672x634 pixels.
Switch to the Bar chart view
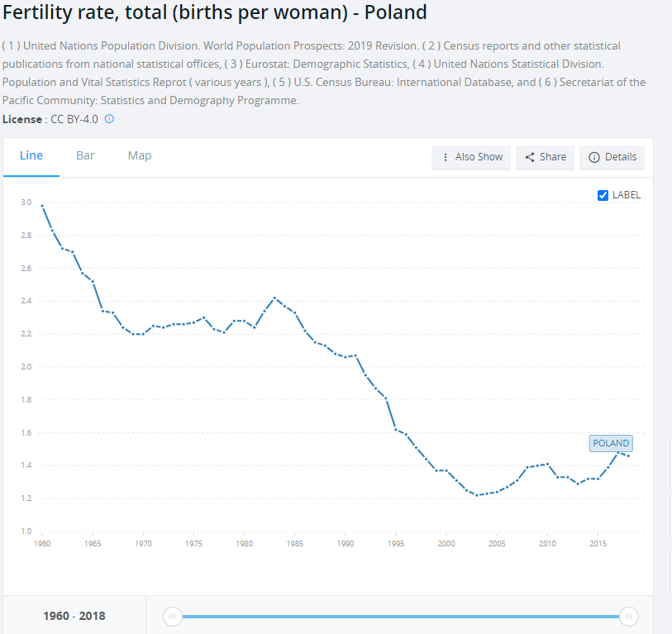[85, 155]
